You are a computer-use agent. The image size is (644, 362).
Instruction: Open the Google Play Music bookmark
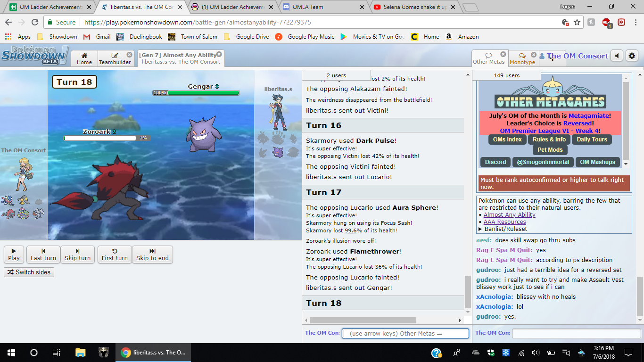pyautogui.click(x=305, y=37)
